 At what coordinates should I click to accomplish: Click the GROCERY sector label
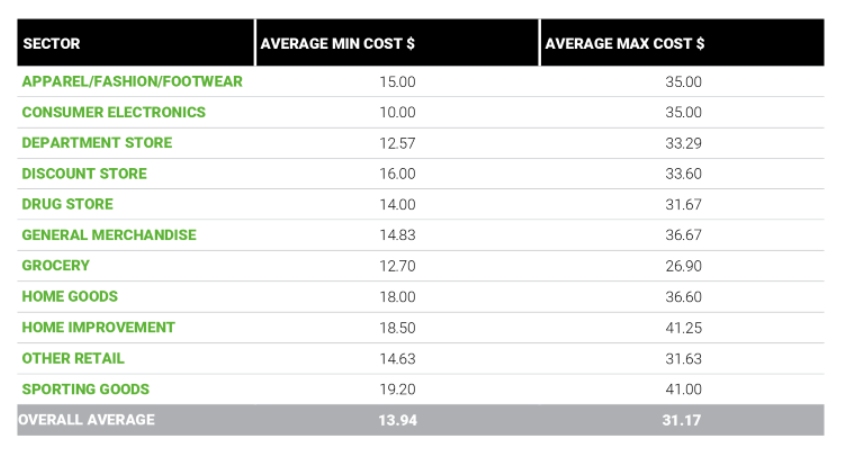coord(56,266)
